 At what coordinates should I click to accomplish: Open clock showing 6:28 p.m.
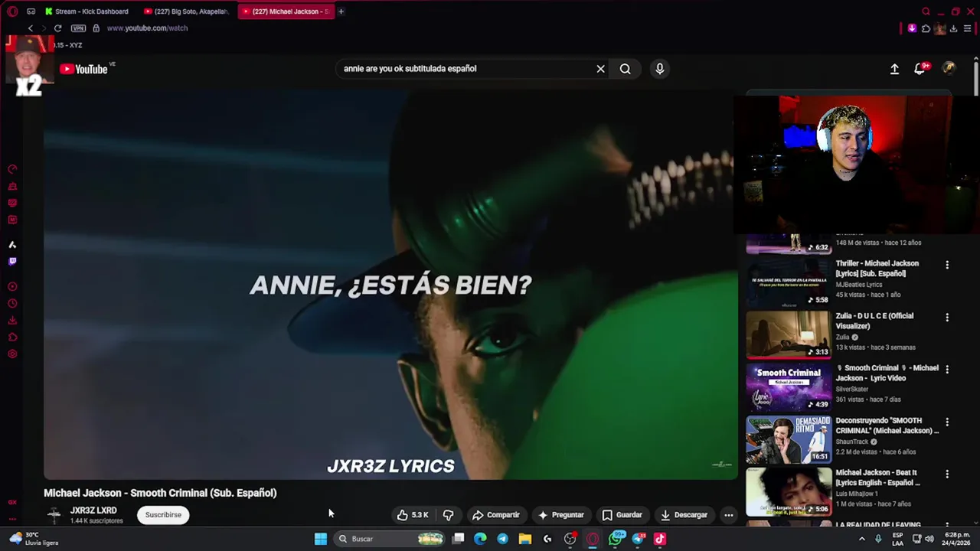point(958,539)
